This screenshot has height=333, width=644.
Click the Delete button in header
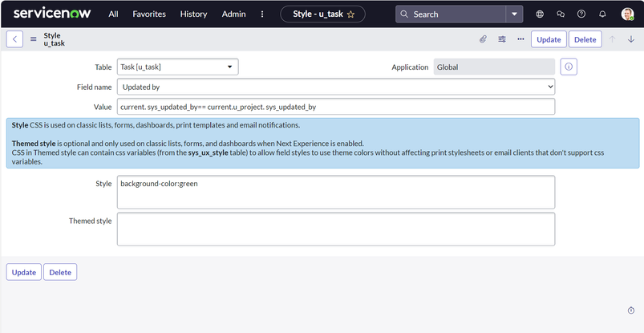[x=585, y=39]
